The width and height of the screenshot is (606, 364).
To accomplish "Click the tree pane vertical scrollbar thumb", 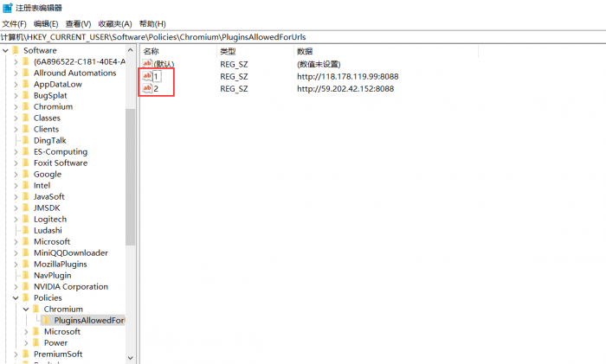I will point(130,176).
